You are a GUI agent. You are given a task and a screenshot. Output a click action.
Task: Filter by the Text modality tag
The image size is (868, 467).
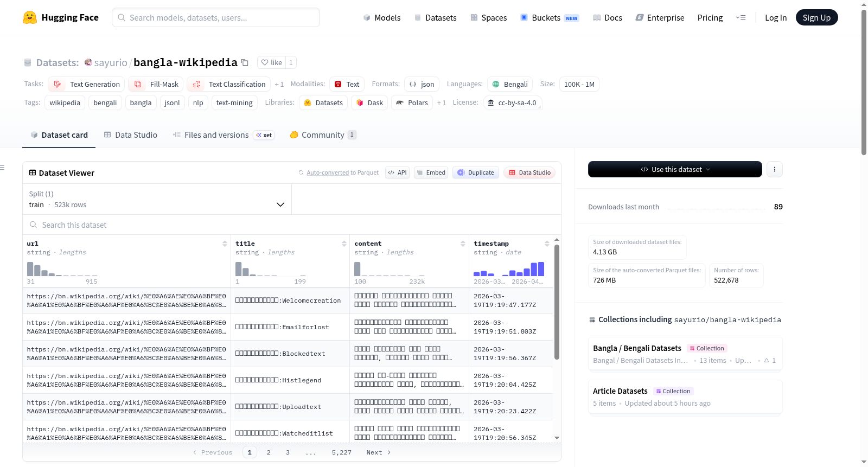pyautogui.click(x=347, y=84)
